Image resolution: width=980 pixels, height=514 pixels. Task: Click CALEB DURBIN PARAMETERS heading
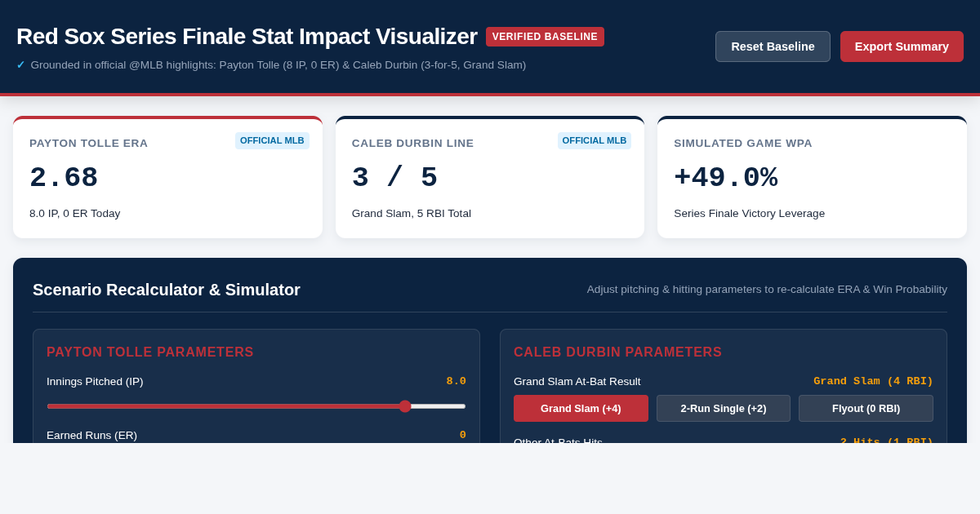coord(617,352)
